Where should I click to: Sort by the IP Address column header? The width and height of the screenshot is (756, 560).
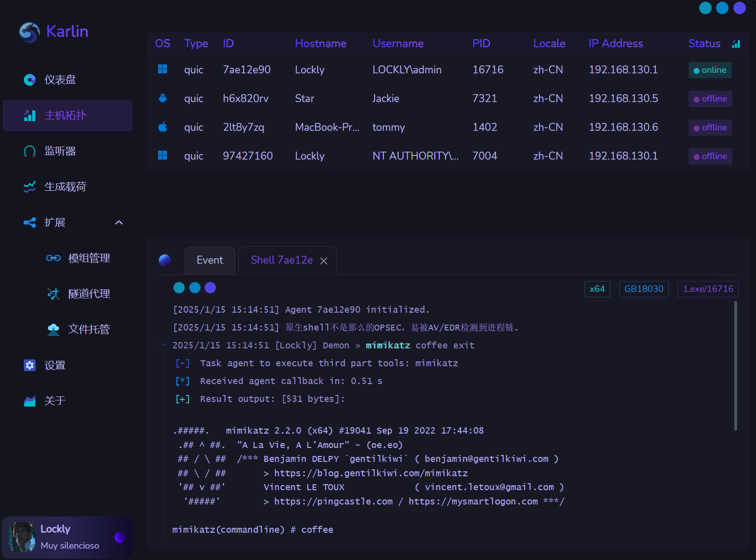pos(616,44)
